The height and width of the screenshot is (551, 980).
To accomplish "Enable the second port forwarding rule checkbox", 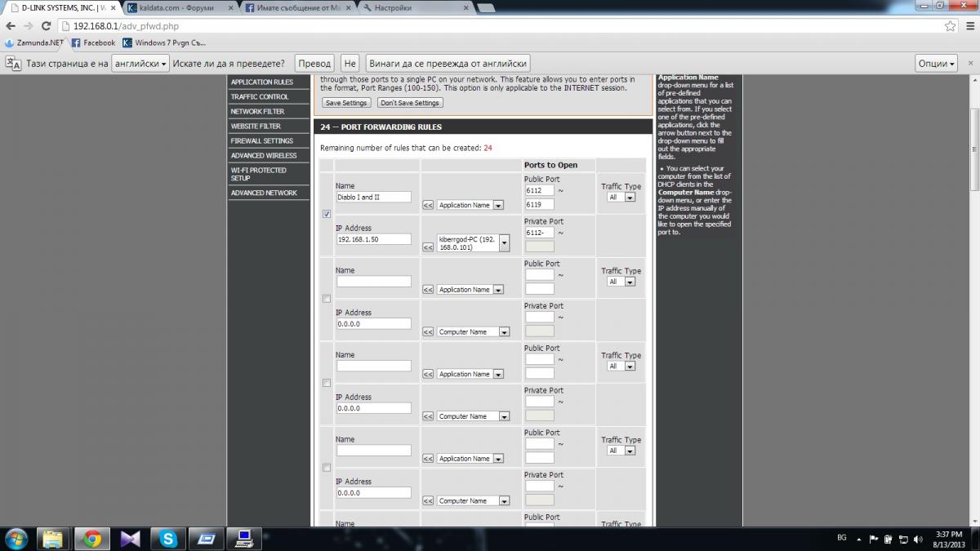I will (327, 299).
